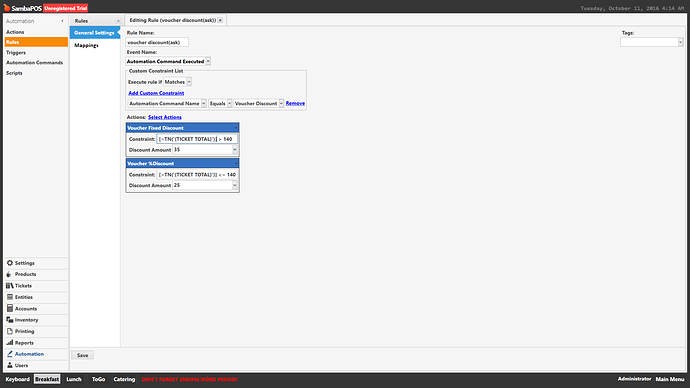Click the Rule Name input field
This screenshot has height=388, width=690.
157,42
